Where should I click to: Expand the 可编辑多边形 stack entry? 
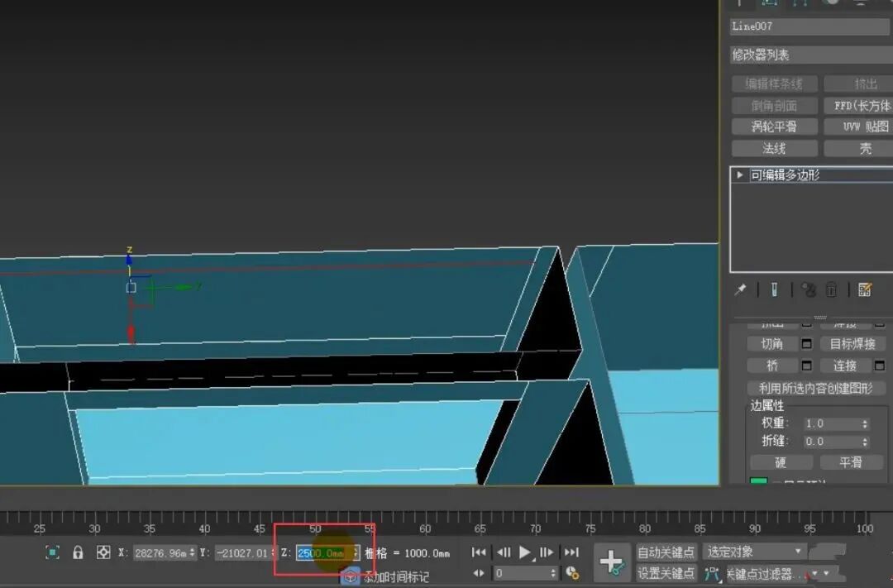click(739, 175)
